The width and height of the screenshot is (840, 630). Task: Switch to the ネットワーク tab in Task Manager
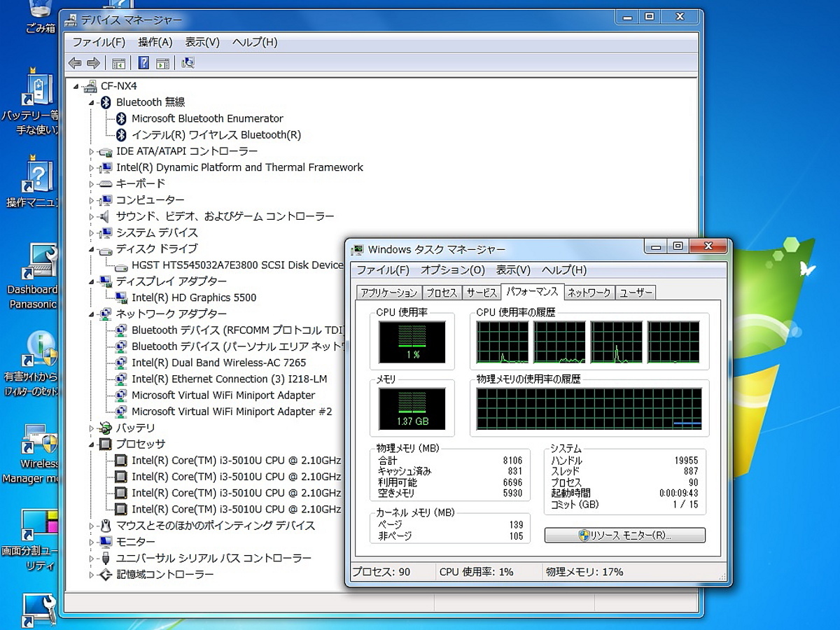(x=589, y=293)
